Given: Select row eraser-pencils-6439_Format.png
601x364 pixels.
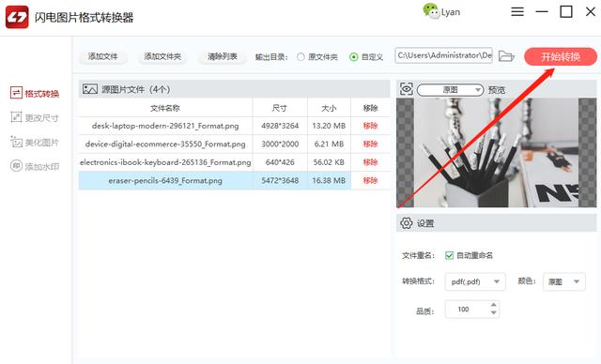Looking at the screenshot, I should tap(234, 180).
